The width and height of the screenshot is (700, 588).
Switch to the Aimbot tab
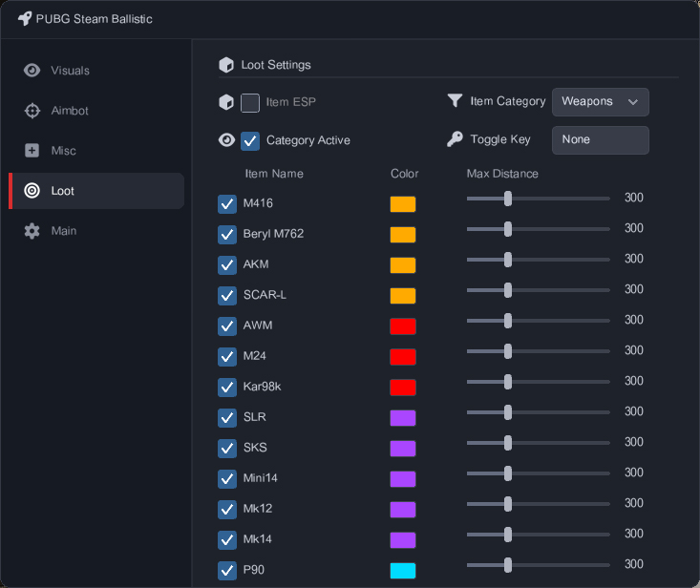click(x=96, y=111)
